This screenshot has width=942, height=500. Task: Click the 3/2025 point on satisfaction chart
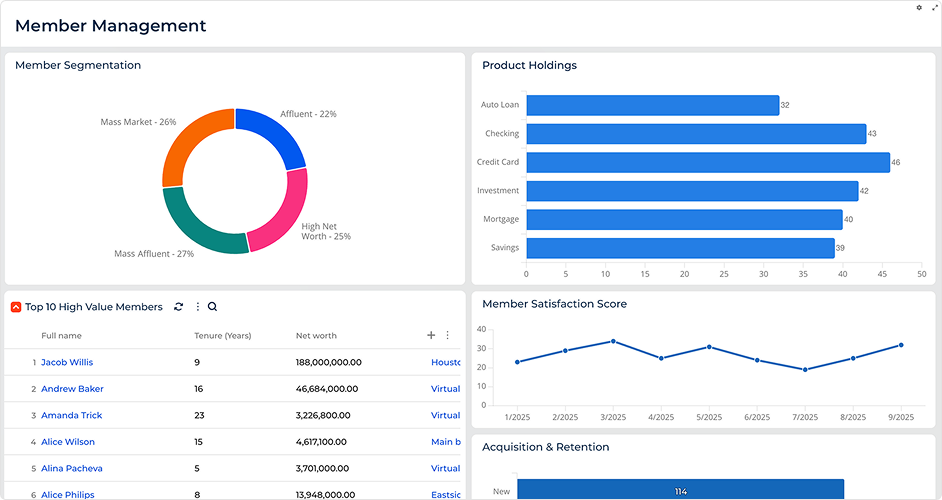[613, 341]
